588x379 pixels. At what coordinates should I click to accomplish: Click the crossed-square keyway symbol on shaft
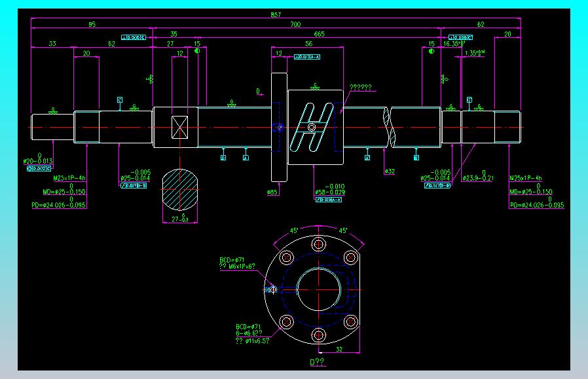179,127
